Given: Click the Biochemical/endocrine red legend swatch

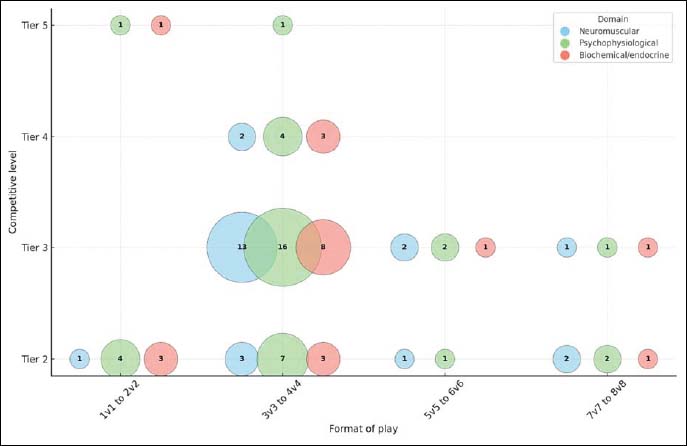Looking at the screenshot, I should 566,56.
